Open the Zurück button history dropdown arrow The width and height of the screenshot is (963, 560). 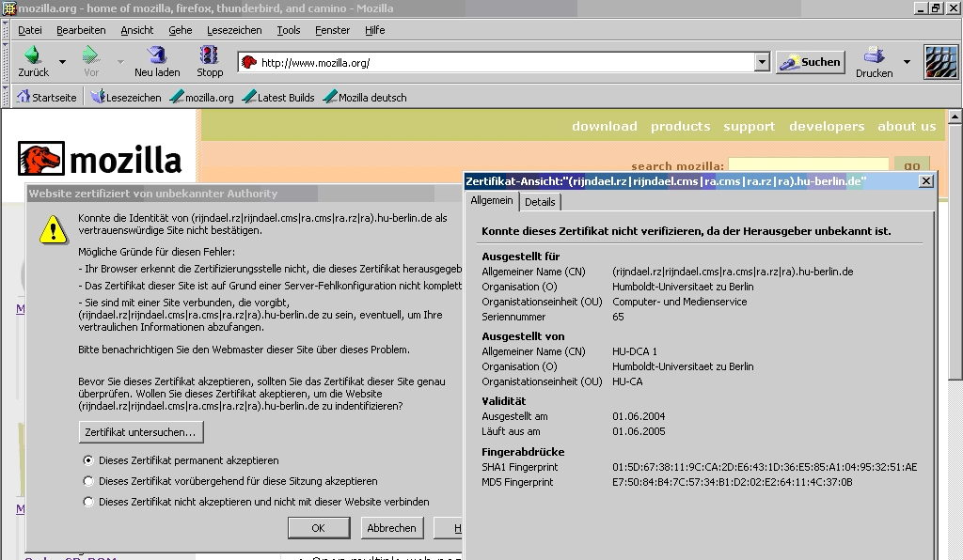[62, 62]
